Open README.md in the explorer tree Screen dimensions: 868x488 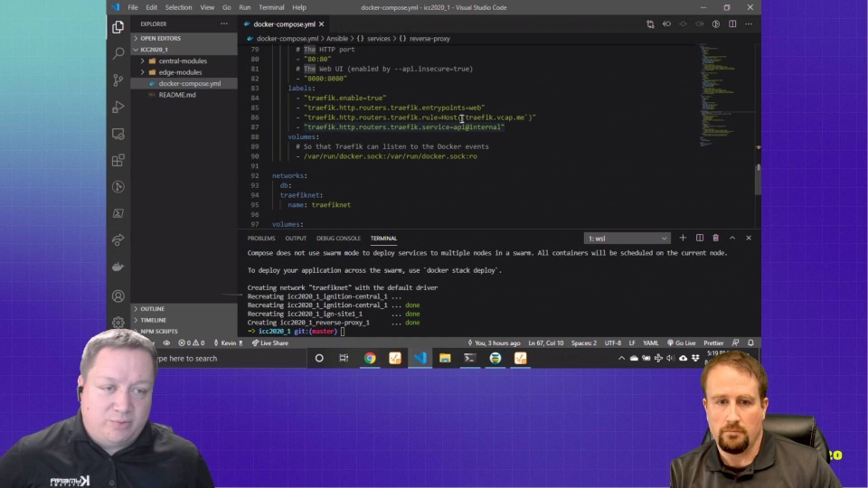177,95
